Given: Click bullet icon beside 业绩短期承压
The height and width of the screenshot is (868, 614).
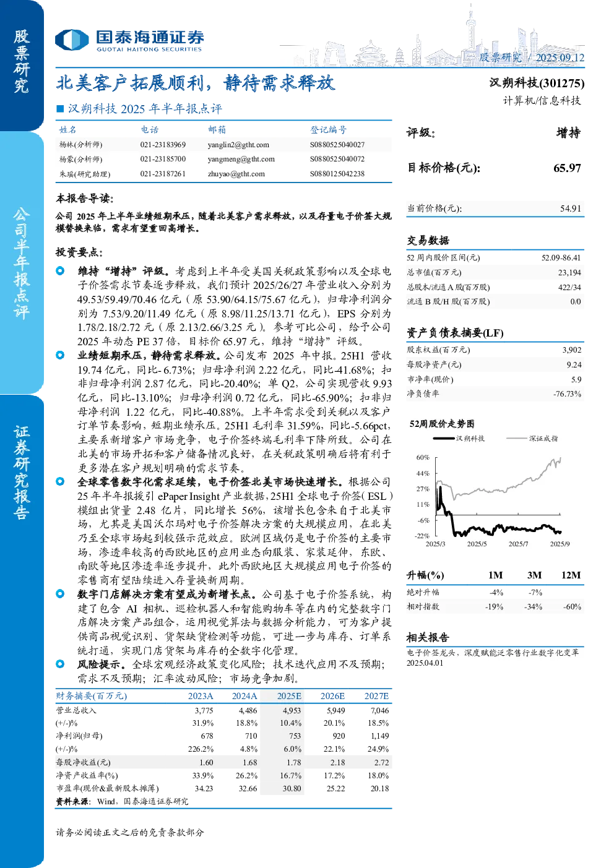Looking at the screenshot, I should click(x=60, y=355).
